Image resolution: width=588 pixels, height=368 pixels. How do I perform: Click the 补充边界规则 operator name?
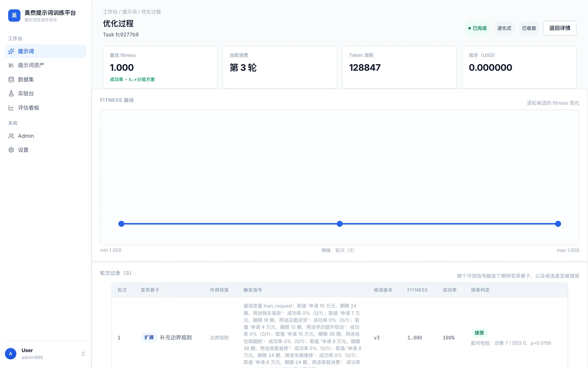point(176,338)
